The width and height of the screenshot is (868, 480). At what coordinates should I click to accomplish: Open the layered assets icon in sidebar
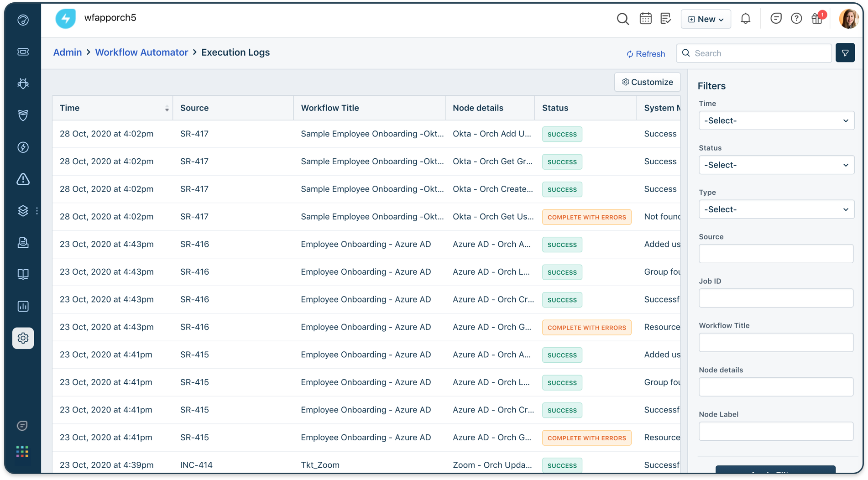pos(23,211)
